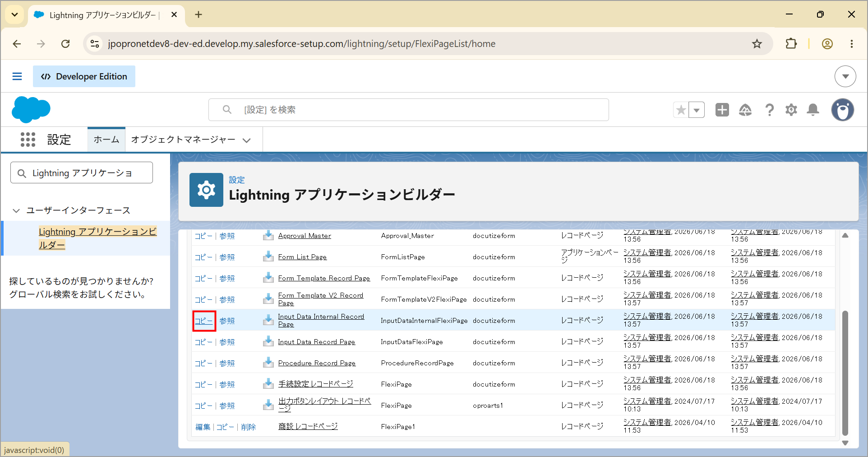Click the oproarts1 namespace cell
Image resolution: width=868 pixels, height=457 pixels.
[488, 406]
